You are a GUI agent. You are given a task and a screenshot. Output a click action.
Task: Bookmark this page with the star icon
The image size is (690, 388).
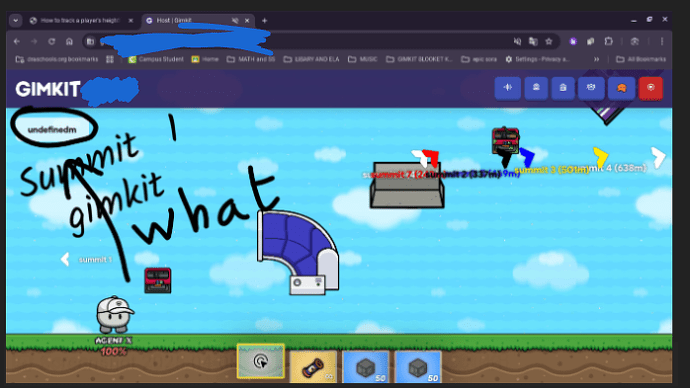[549, 41]
